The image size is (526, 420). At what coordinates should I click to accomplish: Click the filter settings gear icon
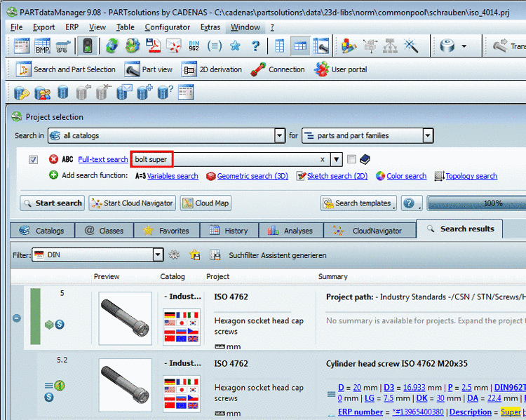click(174, 255)
